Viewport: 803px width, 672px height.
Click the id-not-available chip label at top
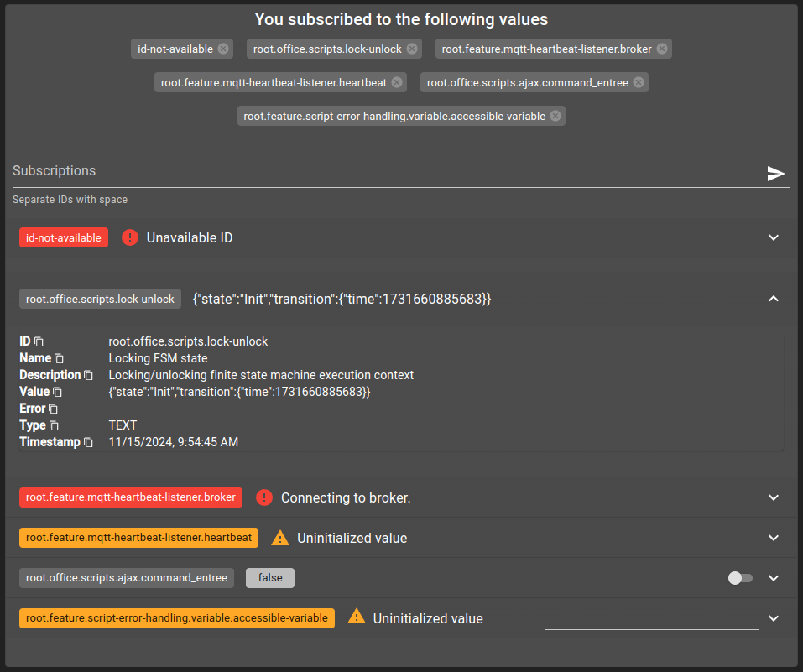(x=175, y=49)
